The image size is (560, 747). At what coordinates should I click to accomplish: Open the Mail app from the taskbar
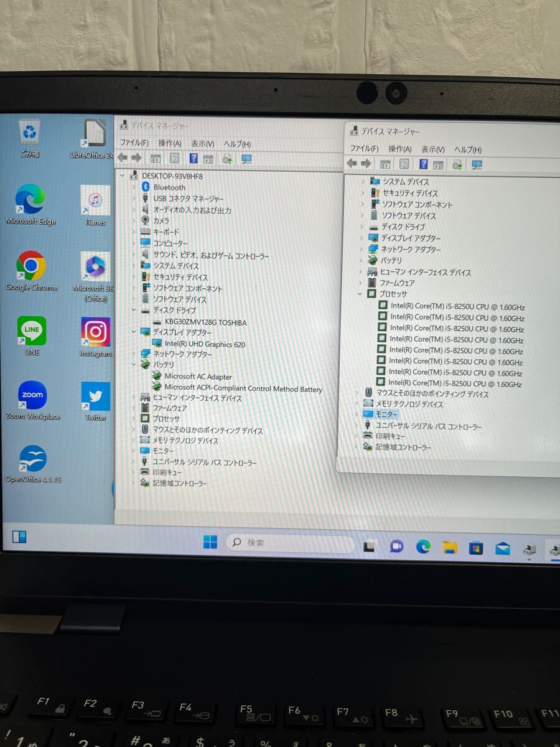pos(503,548)
